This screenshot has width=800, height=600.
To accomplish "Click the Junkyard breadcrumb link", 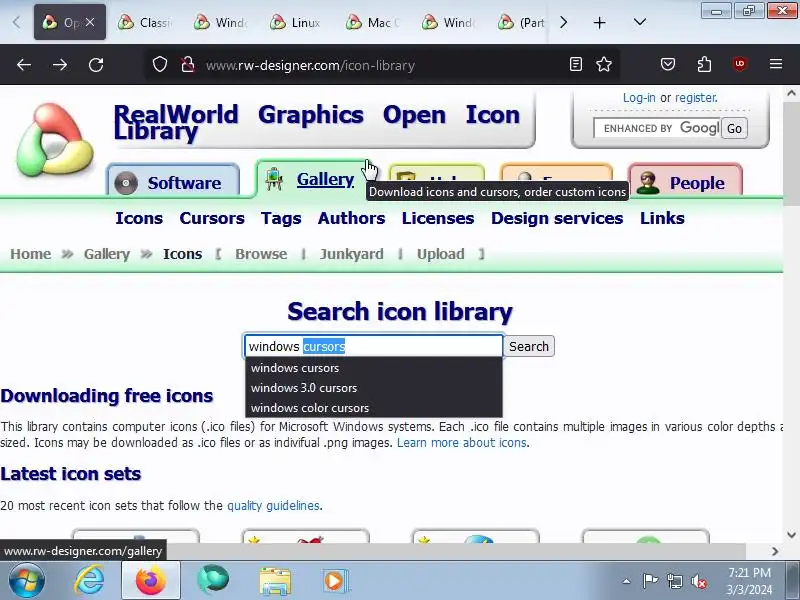I will tap(351, 254).
